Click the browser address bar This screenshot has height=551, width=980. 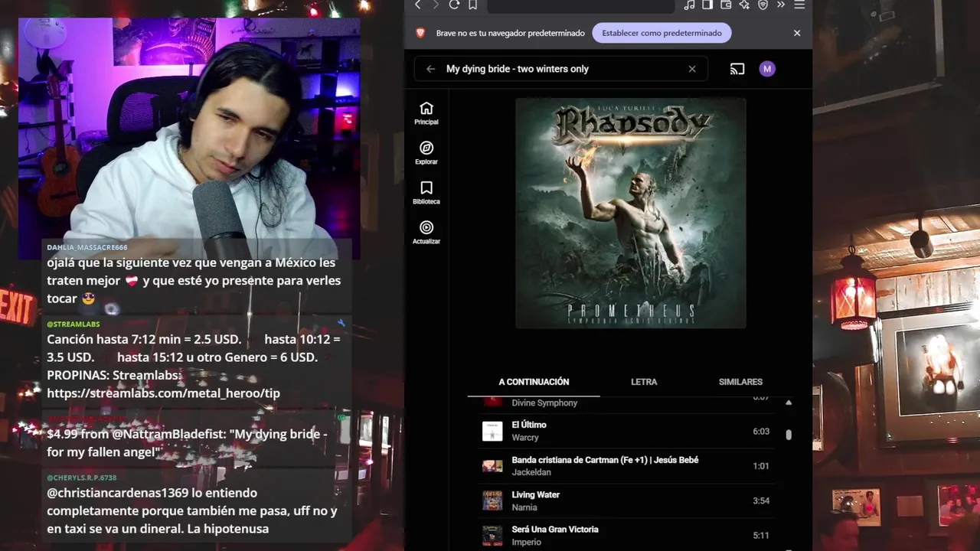[x=580, y=5]
